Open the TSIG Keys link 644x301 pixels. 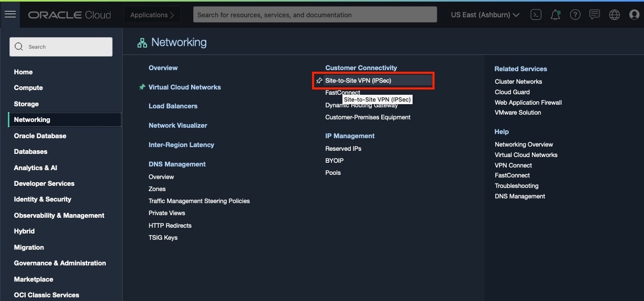point(163,238)
